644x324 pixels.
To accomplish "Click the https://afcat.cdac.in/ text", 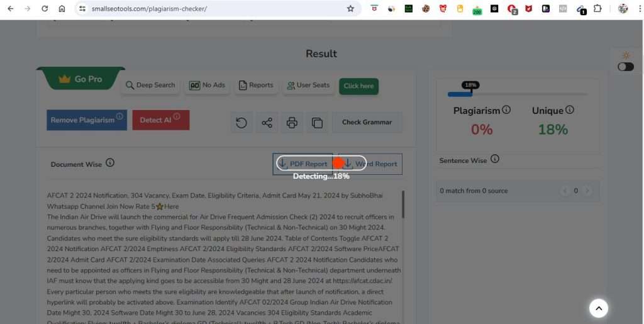I will coord(362,281).
